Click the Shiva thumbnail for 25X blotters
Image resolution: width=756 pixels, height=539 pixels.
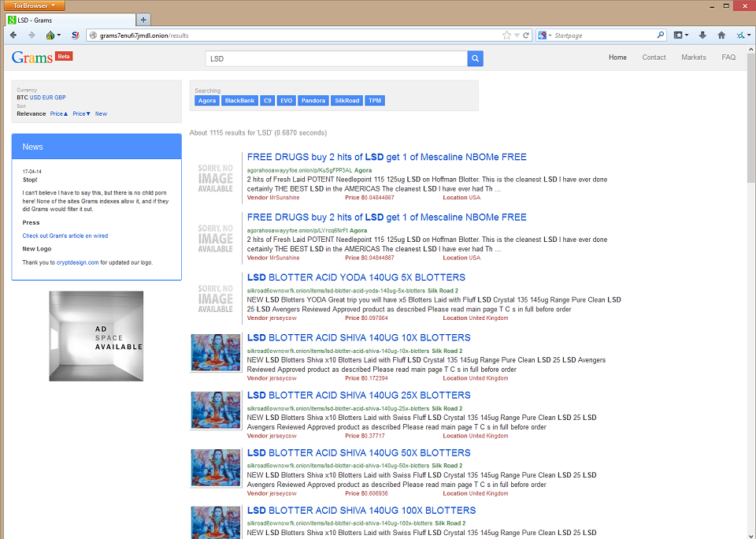pyautogui.click(x=216, y=411)
